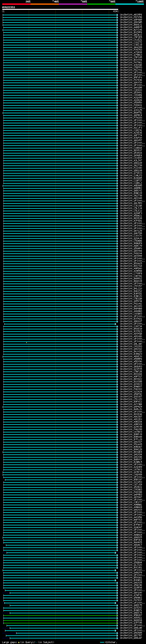Click the orange ~40% identity legend bar
This screenshot has height=644, width=146.
45,4
